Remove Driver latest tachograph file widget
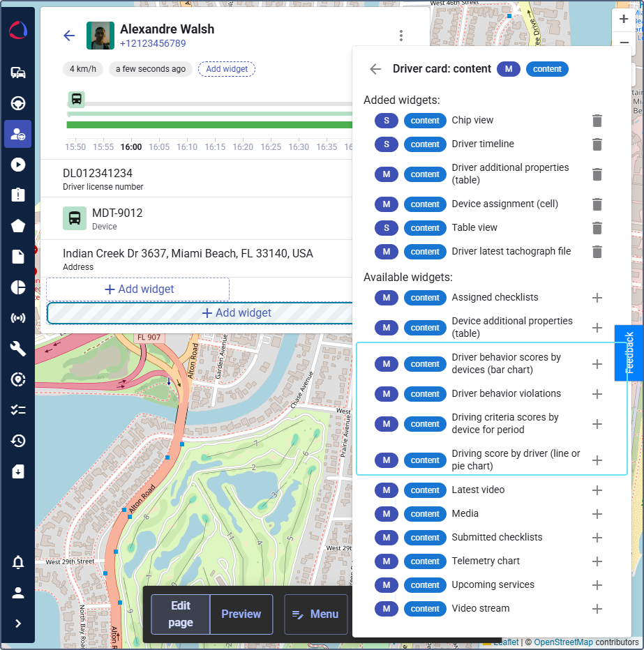Image resolution: width=644 pixels, height=650 pixels. pos(597,251)
